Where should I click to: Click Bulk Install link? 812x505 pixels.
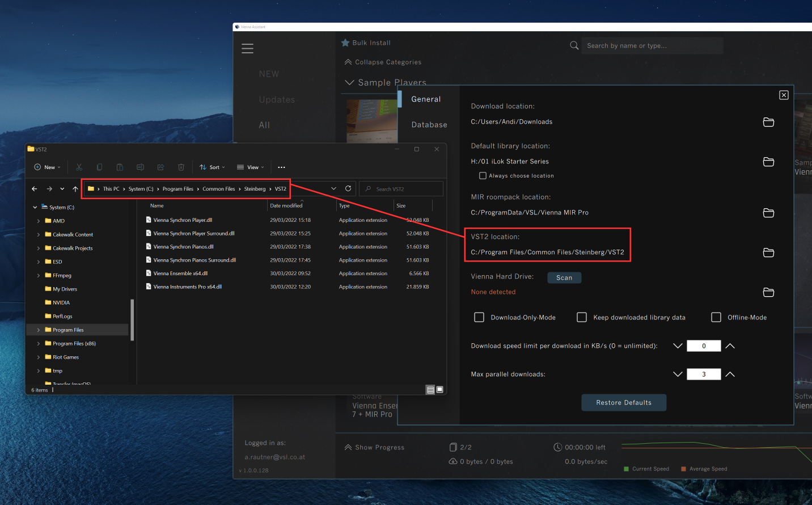click(x=371, y=43)
